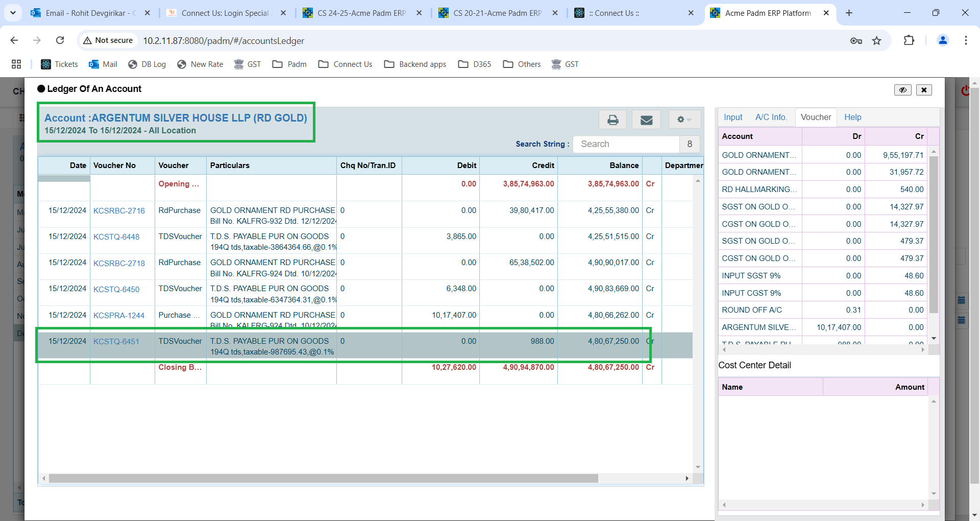The image size is (980, 521).
Task: Expand the Connect Us bookmarks folder
Action: 346,64
